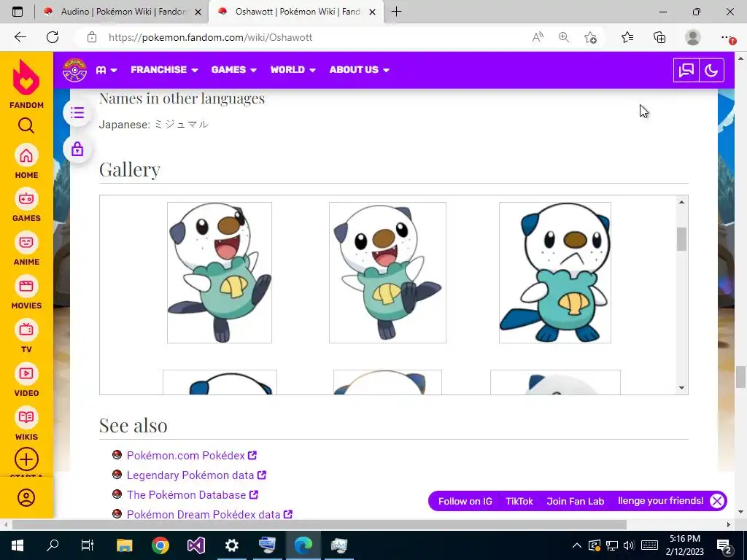This screenshot has height=560, width=747.
Task: Expand the WORLD navigation menu
Action: [x=293, y=70]
